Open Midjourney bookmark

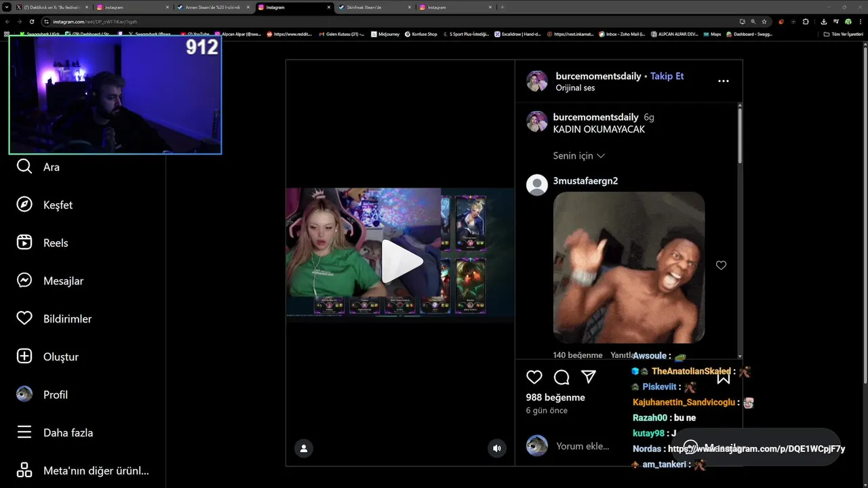(384, 34)
